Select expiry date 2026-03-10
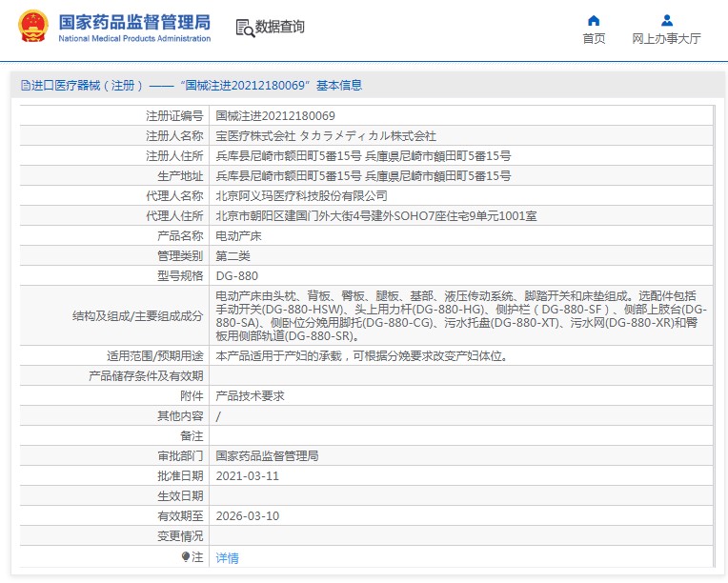This screenshot has width=728, height=583. pos(248,516)
